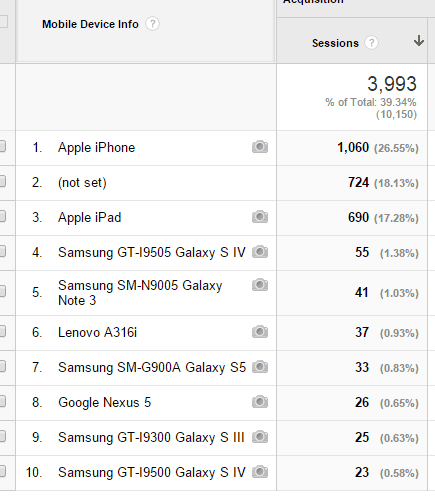Viewport: 435px width, 500px height.
Task: View device image for Samsung GT-I9505 Galaxy S IV
Action: click(x=260, y=252)
